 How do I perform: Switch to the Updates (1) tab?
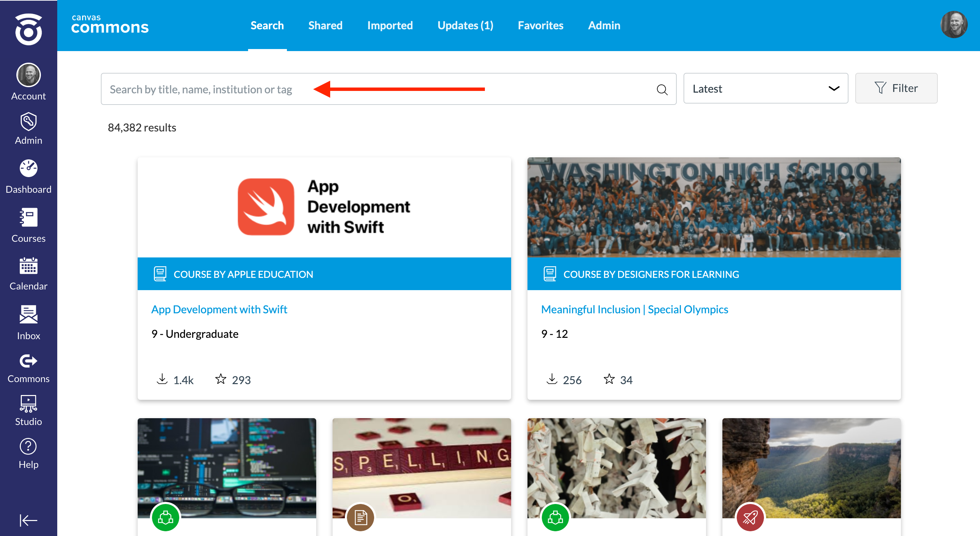click(x=465, y=26)
